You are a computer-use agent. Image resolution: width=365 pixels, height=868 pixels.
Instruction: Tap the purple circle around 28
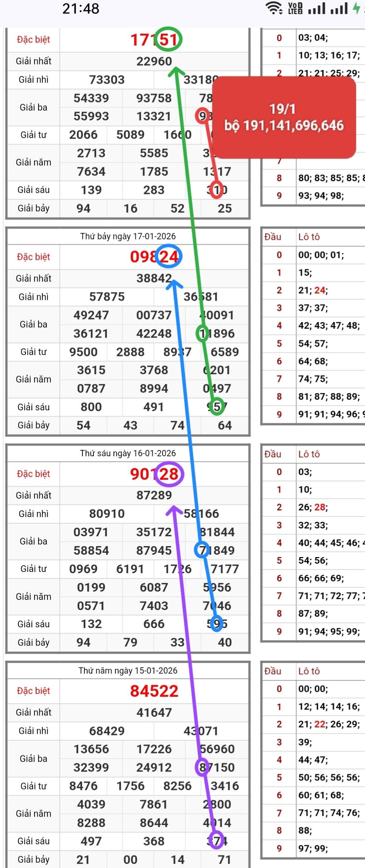tap(169, 474)
